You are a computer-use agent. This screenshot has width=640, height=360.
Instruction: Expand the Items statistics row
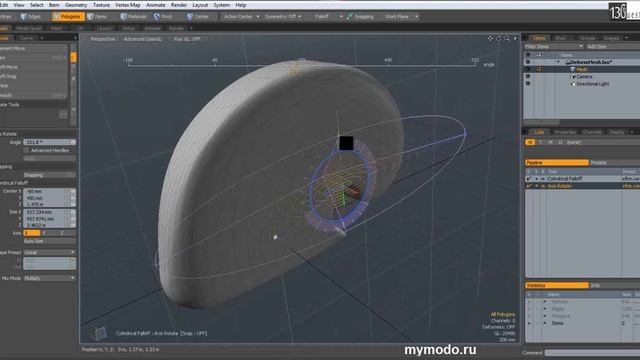click(x=545, y=323)
